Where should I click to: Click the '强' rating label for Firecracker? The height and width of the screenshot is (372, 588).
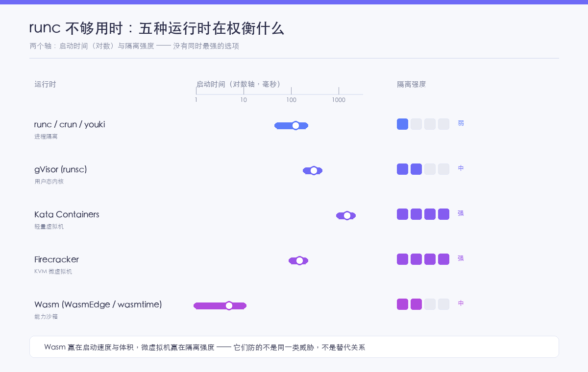tap(461, 258)
